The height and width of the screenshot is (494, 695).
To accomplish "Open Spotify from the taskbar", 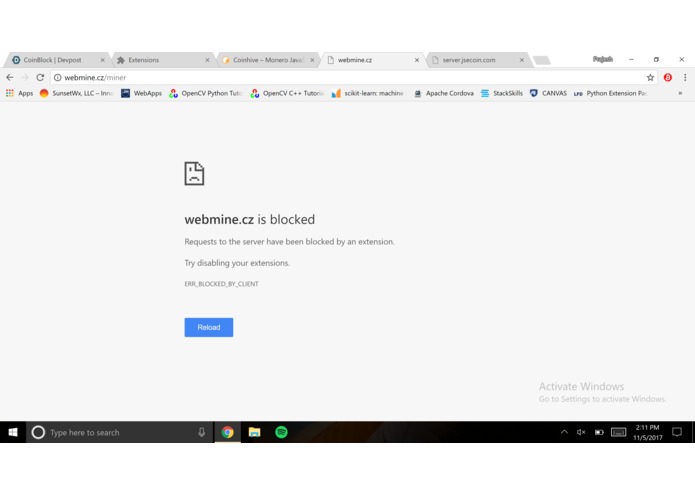I will 281,432.
